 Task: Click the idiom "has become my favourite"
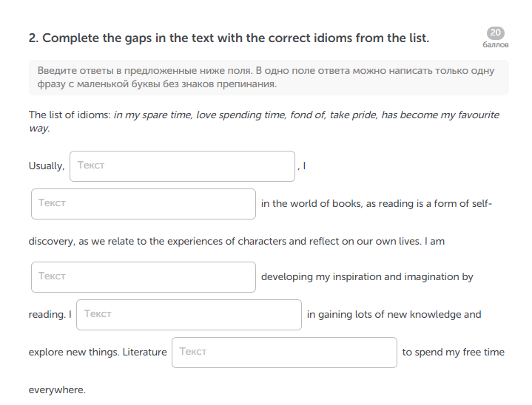[x=440, y=115]
